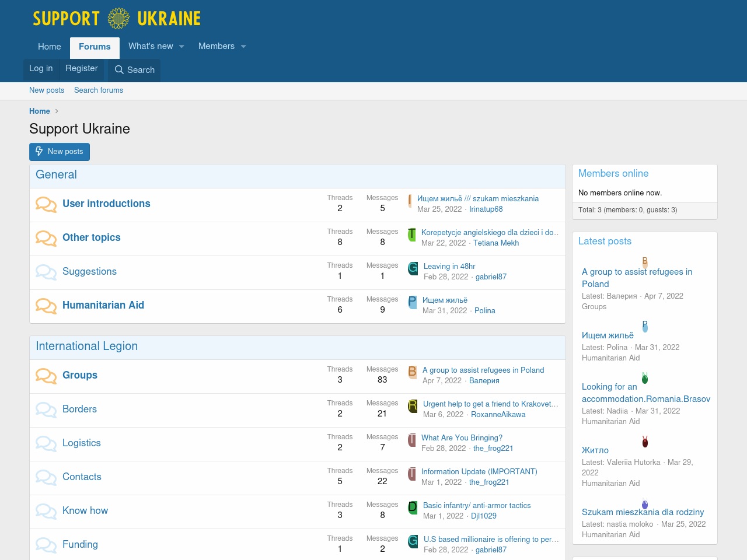Click the Know how forum bubble icon
This screenshot has height=560, width=747.
[x=46, y=511]
